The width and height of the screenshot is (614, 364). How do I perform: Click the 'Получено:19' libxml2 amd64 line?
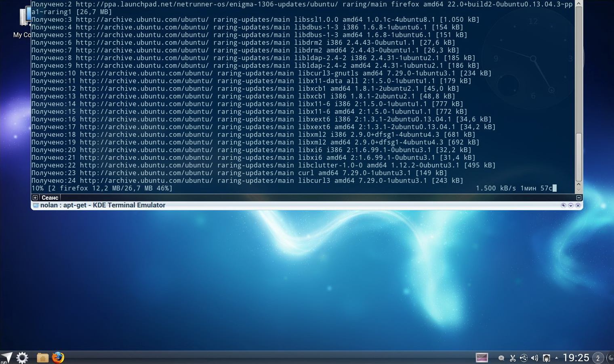[255, 142]
